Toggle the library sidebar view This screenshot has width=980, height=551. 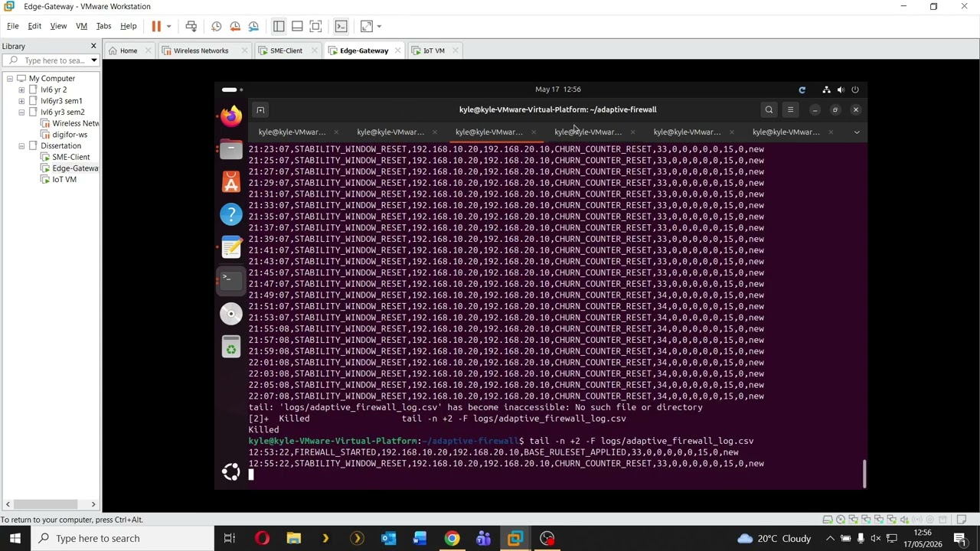point(279,26)
